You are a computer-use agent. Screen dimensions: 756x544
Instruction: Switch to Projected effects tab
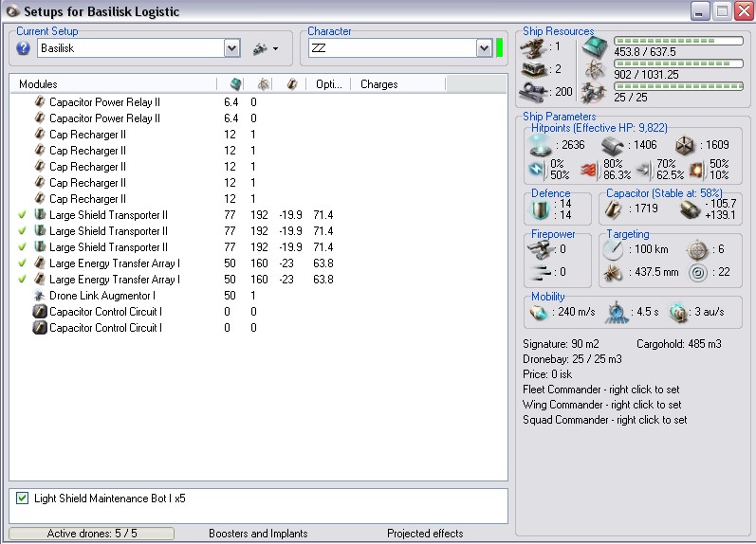pos(425,534)
